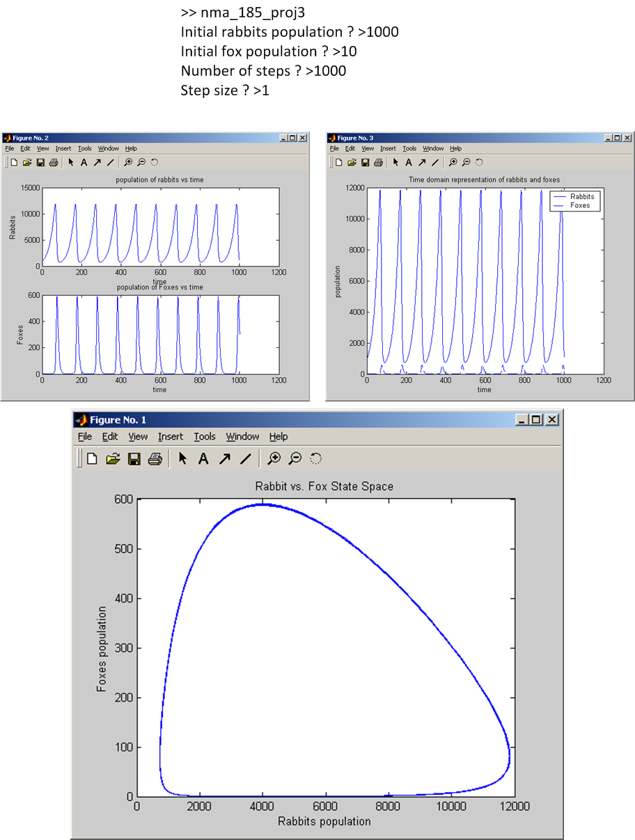Pick Insert Arrow tool in Figure No. 1
Screen dimensions: 635x840
tap(224, 459)
